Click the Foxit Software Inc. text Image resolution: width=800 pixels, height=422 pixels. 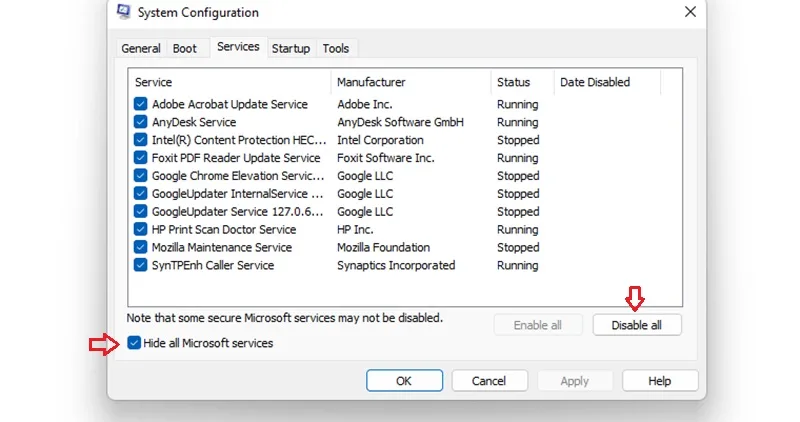[386, 158]
